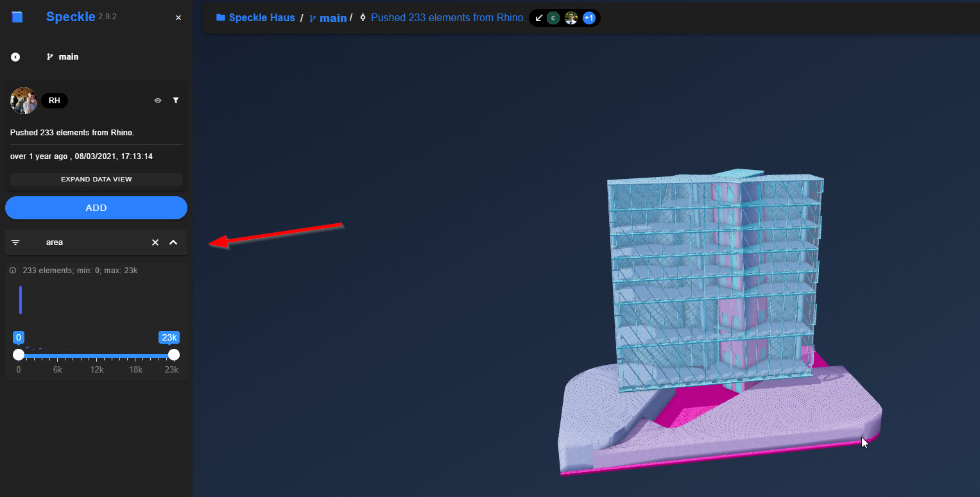The image size is (980, 497).
Task: Select the main branch in the breadcrumb
Action: point(333,18)
